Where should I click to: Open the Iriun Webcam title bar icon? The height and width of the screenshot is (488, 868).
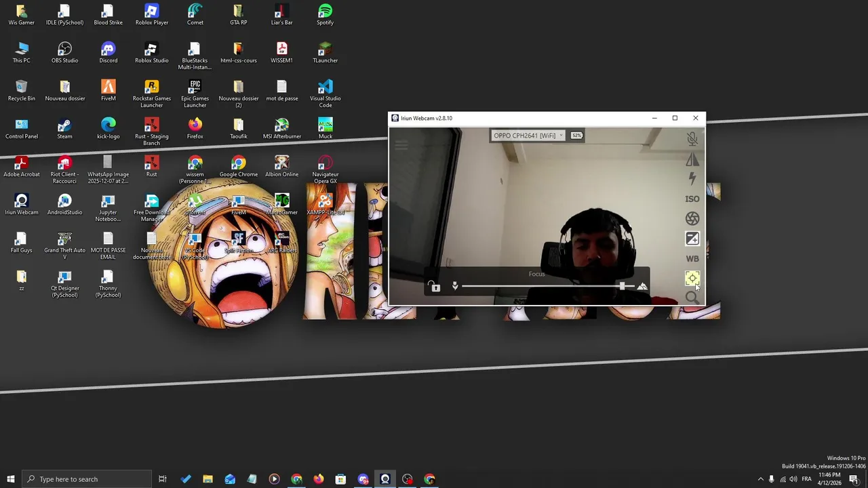[x=395, y=118]
